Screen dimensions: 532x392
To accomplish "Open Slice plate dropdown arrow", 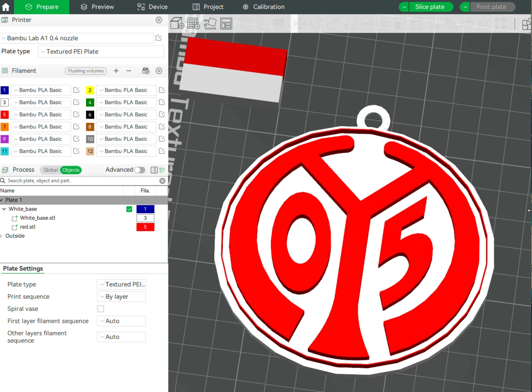I will click(x=404, y=7).
